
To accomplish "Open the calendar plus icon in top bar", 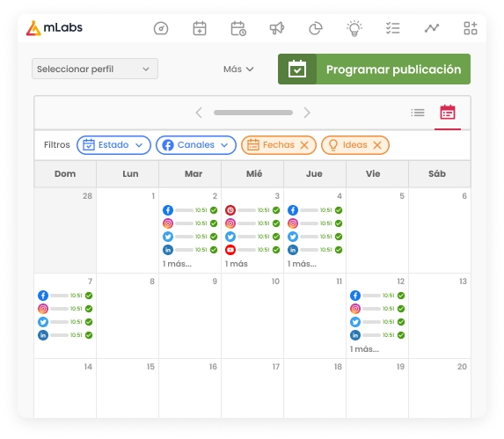I will (x=200, y=28).
